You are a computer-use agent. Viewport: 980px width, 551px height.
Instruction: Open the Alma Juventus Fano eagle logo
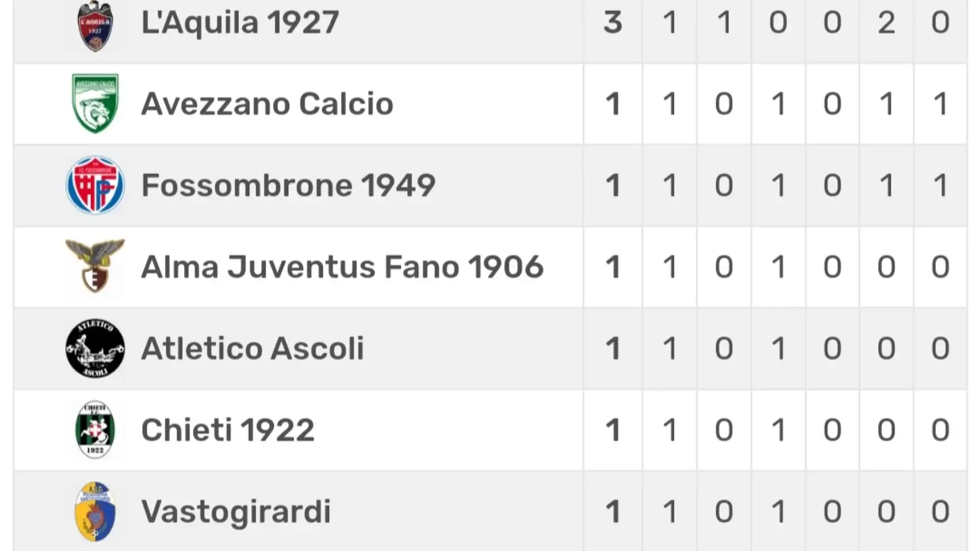[95, 266]
